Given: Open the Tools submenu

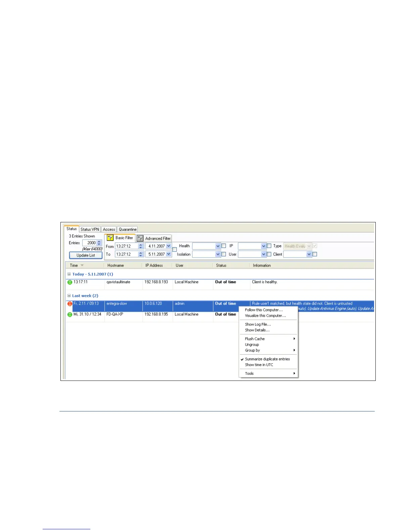Looking at the screenshot, I should pyautogui.click(x=268, y=373).
